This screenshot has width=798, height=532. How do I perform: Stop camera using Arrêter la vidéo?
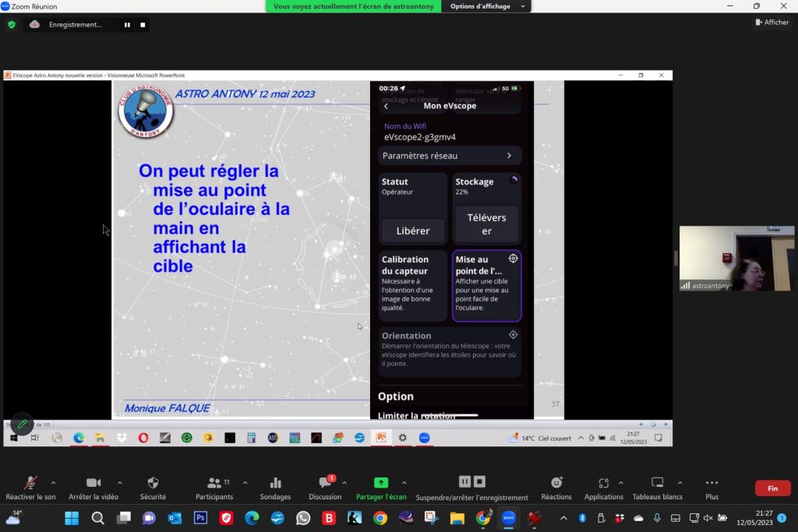94,488
